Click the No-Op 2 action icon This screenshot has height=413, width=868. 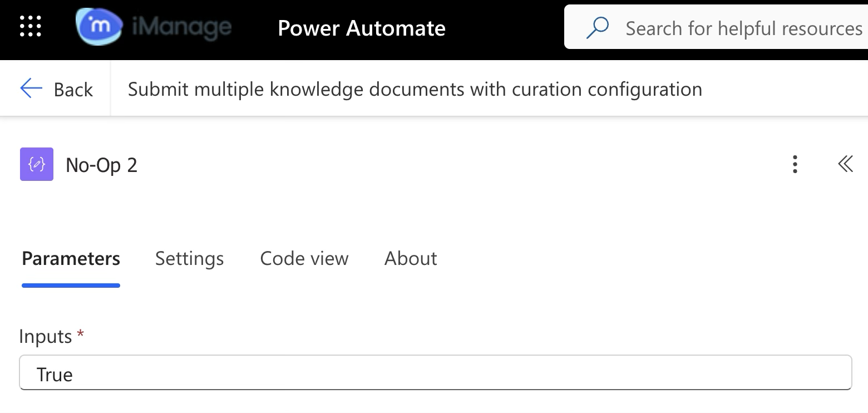[37, 164]
